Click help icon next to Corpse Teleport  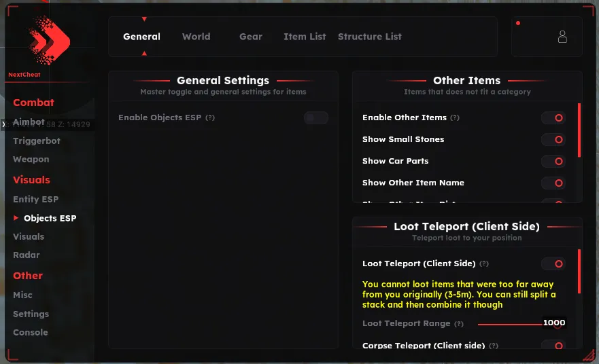click(x=494, y=346)
